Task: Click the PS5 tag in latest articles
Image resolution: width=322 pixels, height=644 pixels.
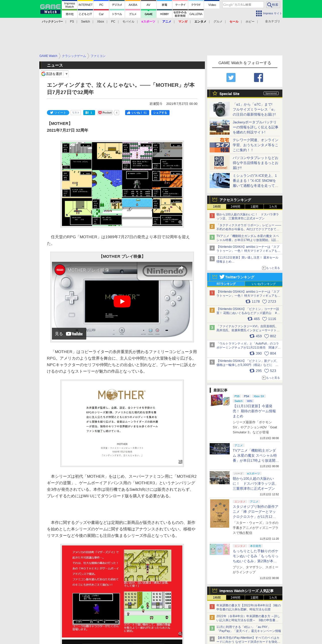Action: [237, 396]
